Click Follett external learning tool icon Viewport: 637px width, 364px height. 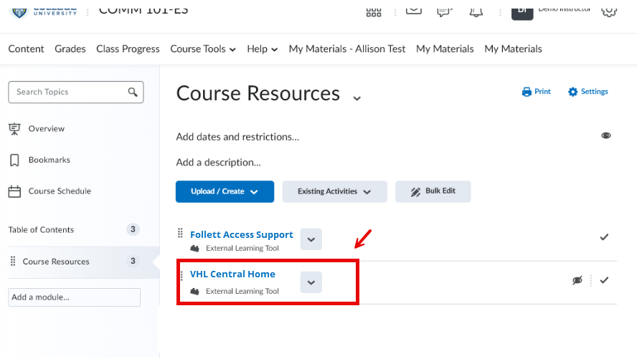[x=194, y=249]
